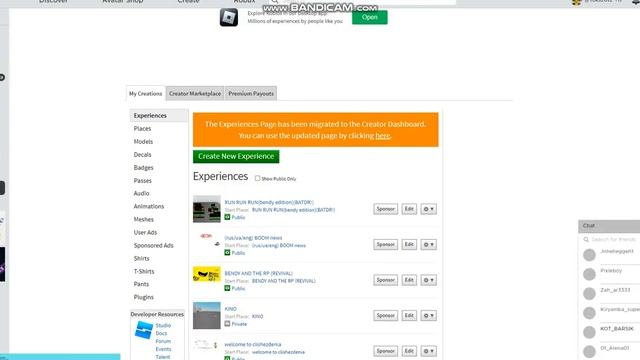This screenshot has height=360, width=640.
Task: Select Audio in sidebar
Action: pyautogui.click(x=142, y=193)
